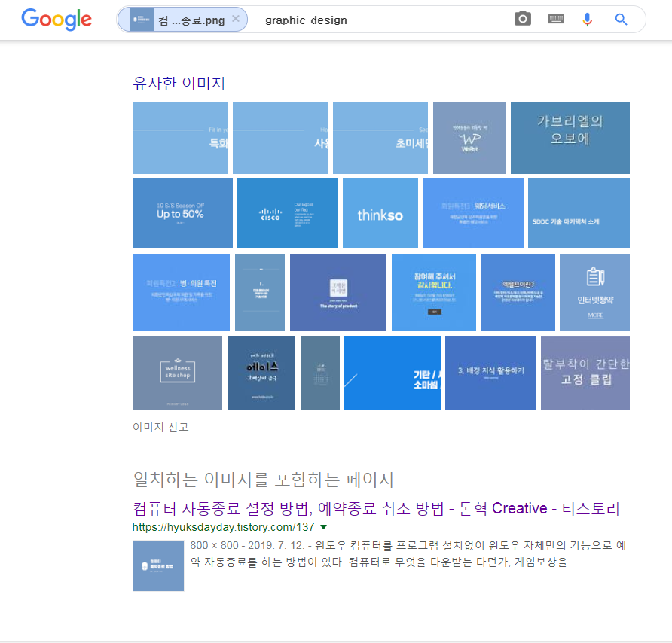
Task: Open the wellness site shop thumbnail
Action: [x=178, y=373]
